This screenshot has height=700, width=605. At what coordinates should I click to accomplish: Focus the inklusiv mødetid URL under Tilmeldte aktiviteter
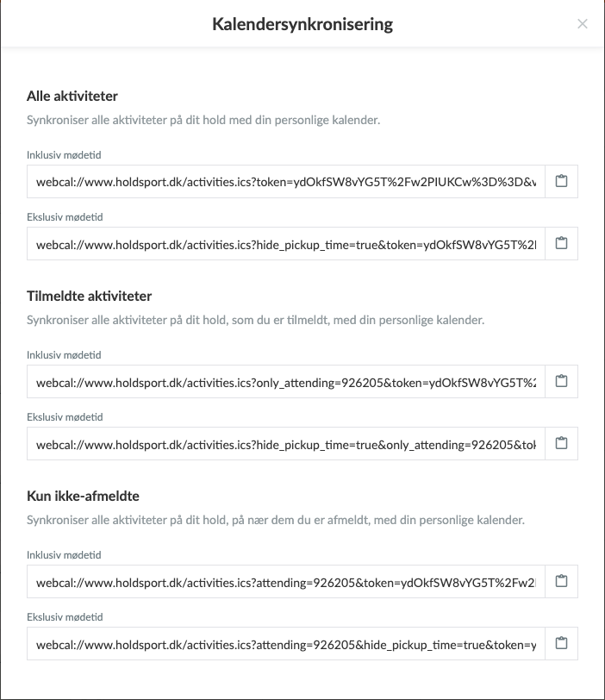point(285,382)
